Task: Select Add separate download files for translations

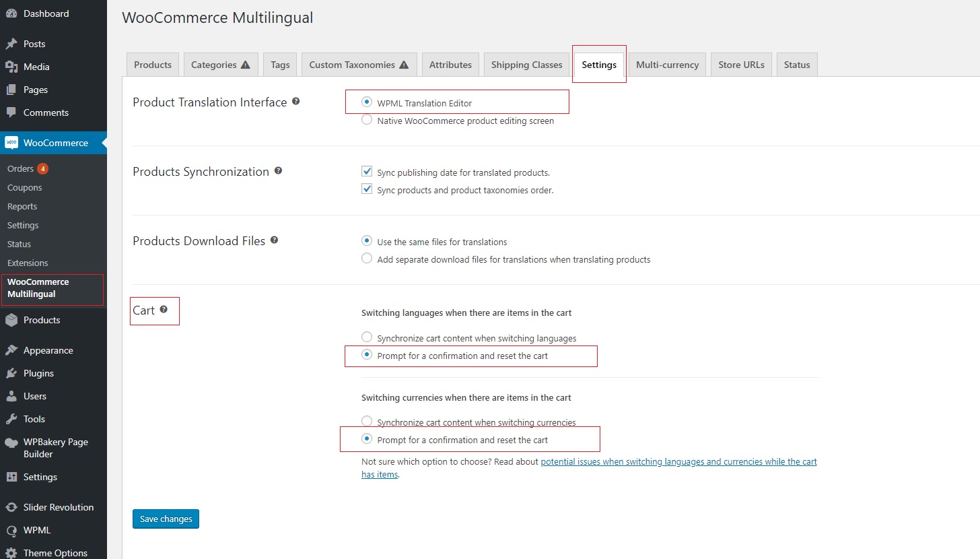Action: pyautogui.click(x=367, y=258)
